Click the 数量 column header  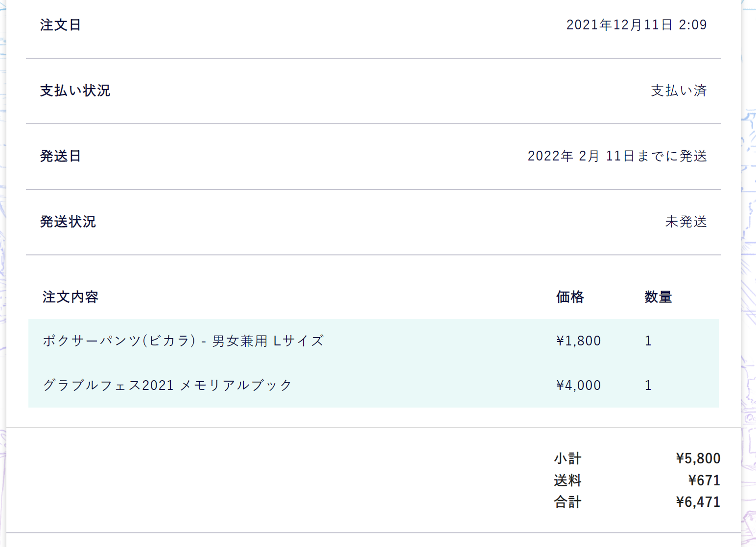658,297
